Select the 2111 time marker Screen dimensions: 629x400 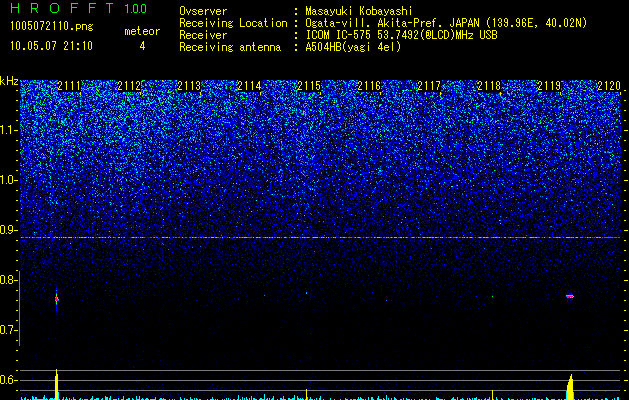(69, 86)
